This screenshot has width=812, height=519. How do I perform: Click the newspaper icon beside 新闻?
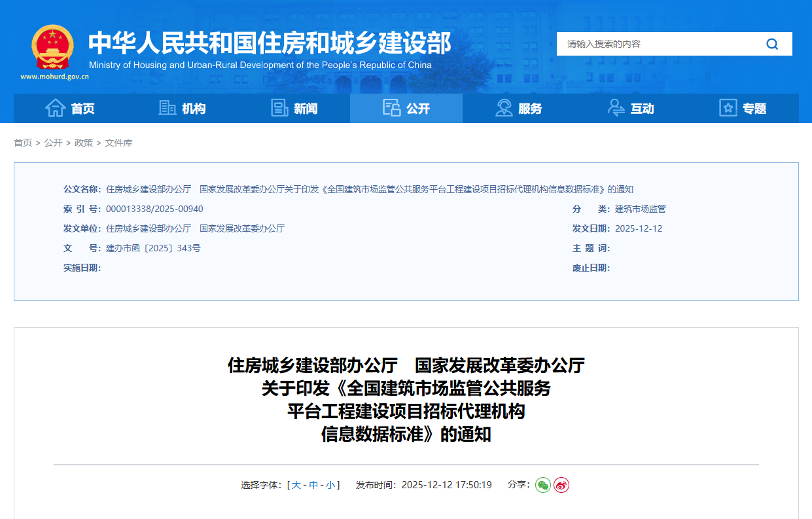coord(279,108)
